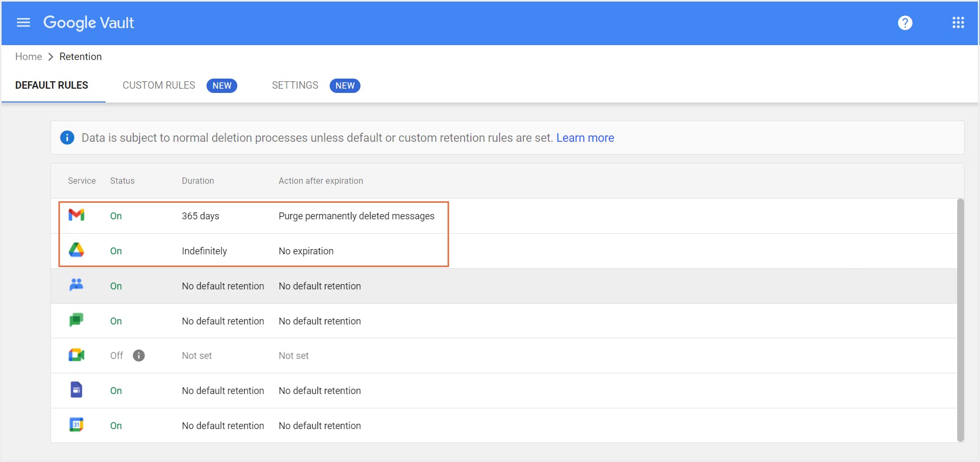Click the info icon beside Off status

click(x=139, y=356)
